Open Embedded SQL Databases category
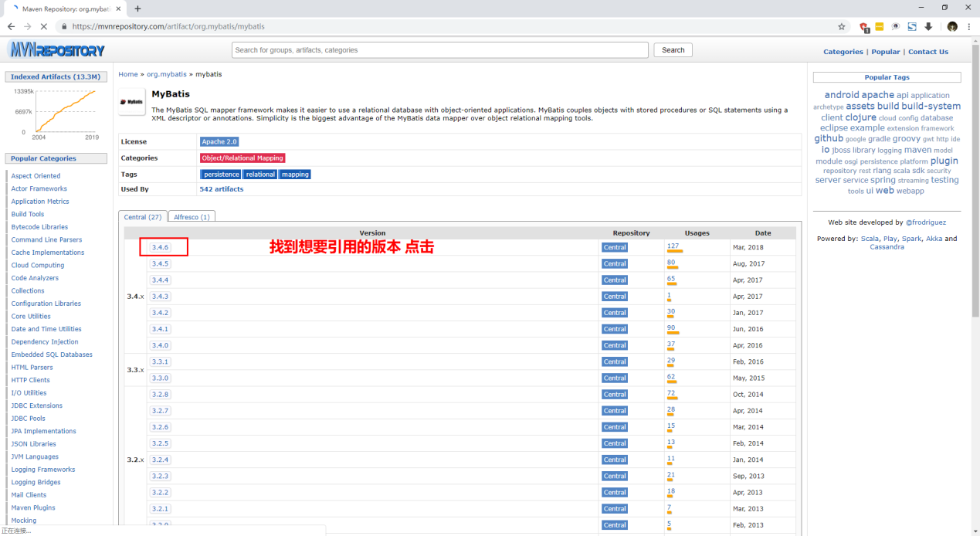This screenshot has height=536, width=980. [52, 355]
